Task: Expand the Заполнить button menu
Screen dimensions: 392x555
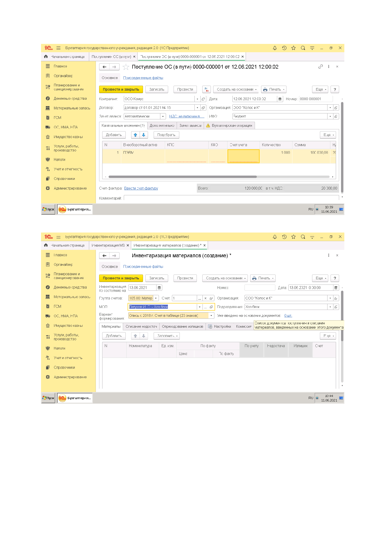Action: 167,336
